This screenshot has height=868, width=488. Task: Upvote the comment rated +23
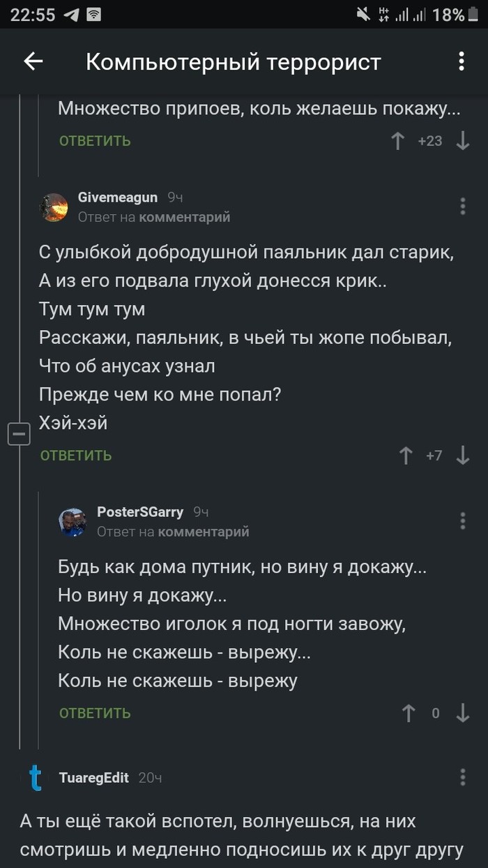(x=398, y=141)
